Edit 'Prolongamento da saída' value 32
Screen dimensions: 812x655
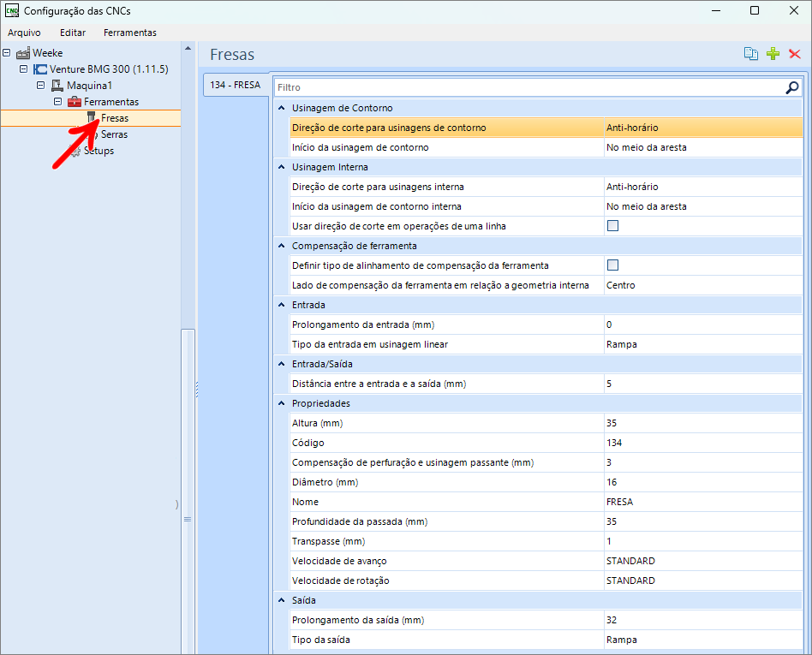click(702, 620)
